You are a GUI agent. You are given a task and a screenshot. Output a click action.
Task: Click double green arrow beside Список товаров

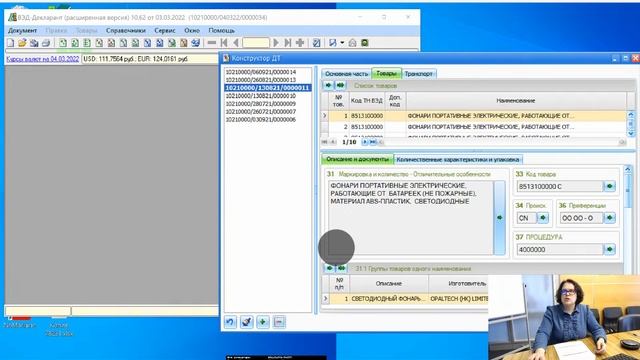pos(340,85)
